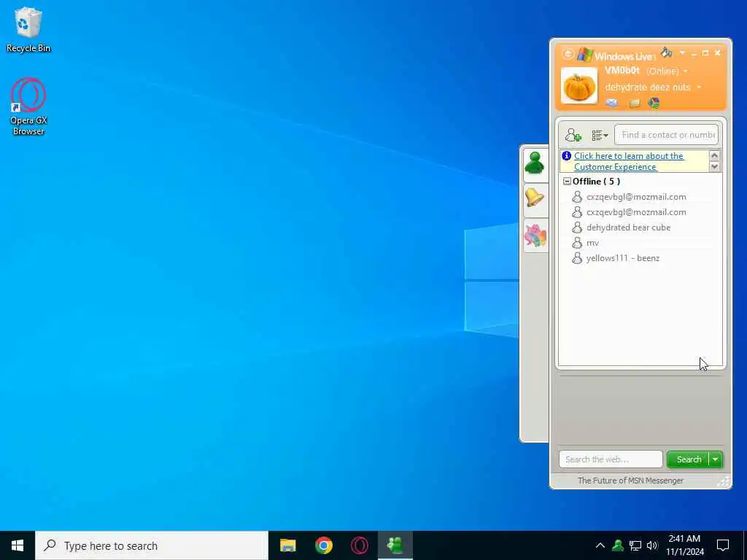This screenshot has width=747, height=560.
Task: Open the volume speaker tray icon
Action: (652, 545)
